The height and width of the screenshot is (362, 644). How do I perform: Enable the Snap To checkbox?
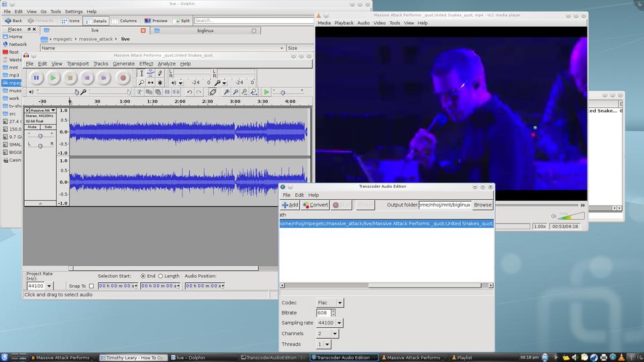[91, 286]
